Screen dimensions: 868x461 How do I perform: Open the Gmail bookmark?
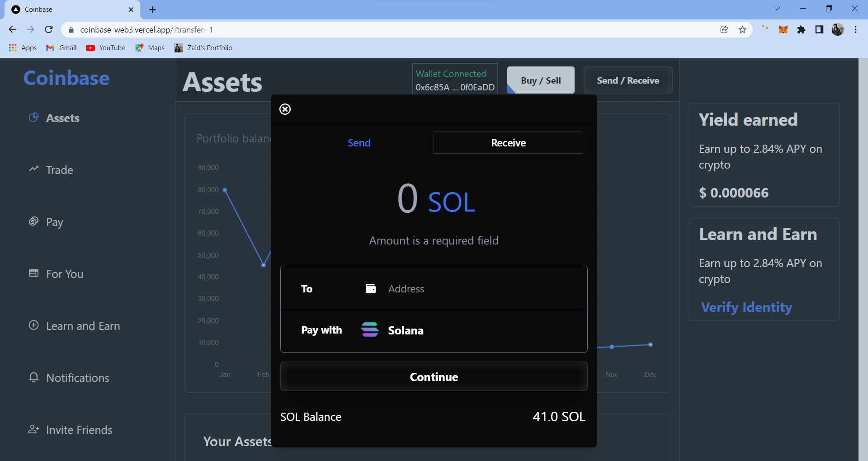[x=61, y=48]
